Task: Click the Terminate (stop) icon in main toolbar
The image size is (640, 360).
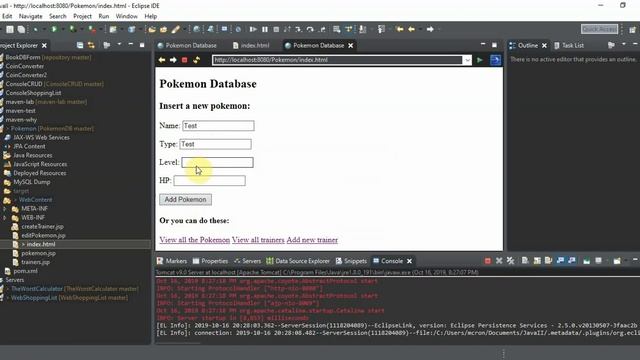Action: coord(276,29)
